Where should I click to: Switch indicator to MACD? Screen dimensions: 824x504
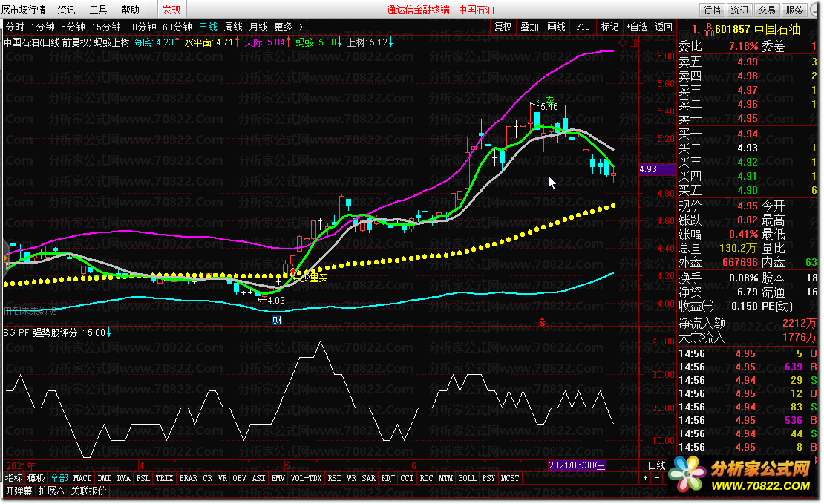click(82, 478)
